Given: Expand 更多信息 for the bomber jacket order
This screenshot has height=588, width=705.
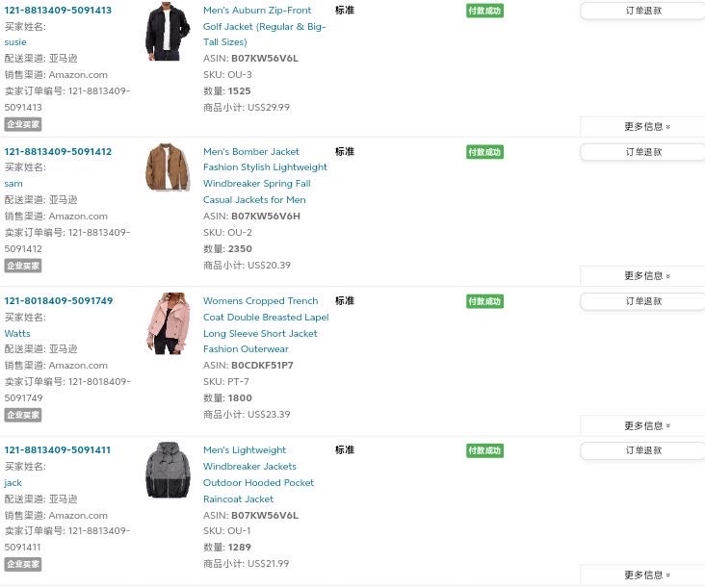Looking at the screenshot, I should [647, 276].
